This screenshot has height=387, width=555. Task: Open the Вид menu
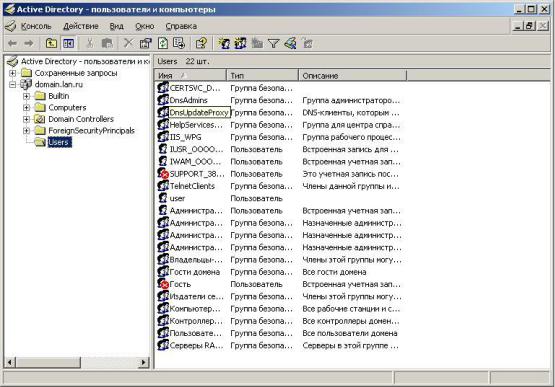116,26
